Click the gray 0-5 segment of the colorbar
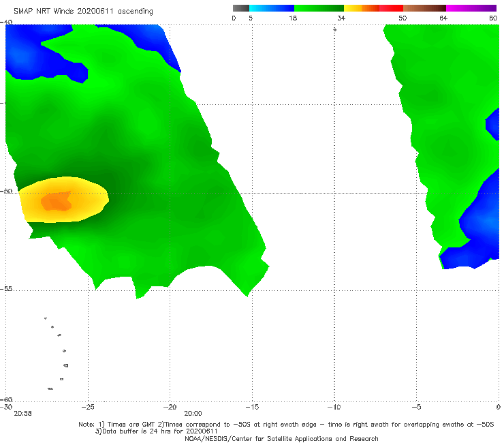Screen dimensions: 504x443 point(241,8)
